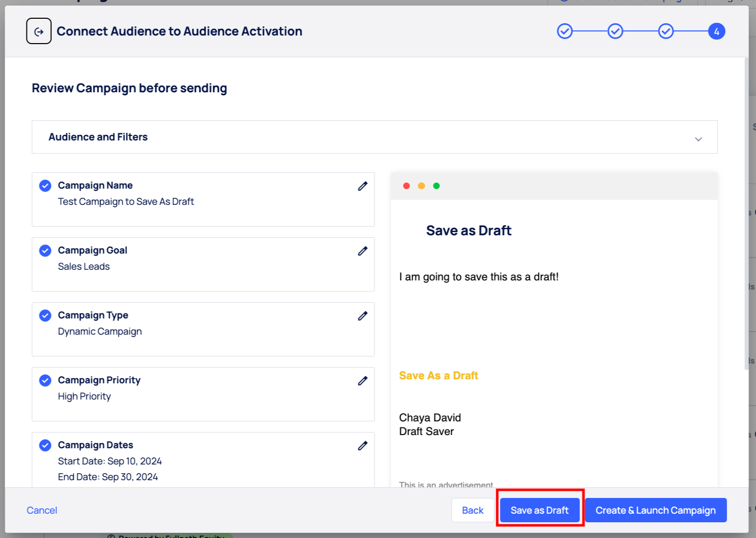This screenshot has width=756, height=538.
Task: Click the "Save As a Draft" yellow link
Action: 438,376
